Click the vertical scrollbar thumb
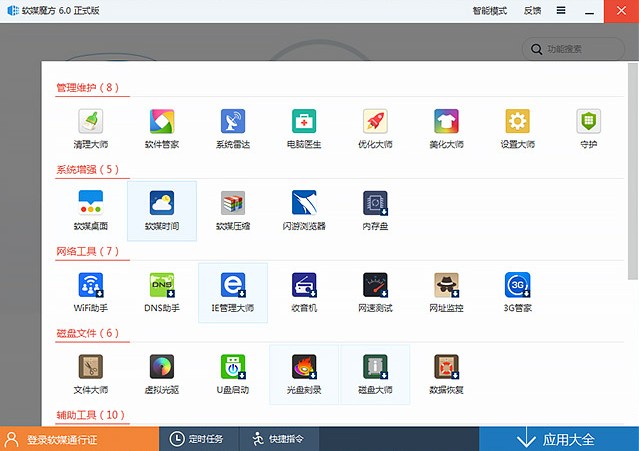This screenshot has height=451, width=639. click(x=632, y=171)
